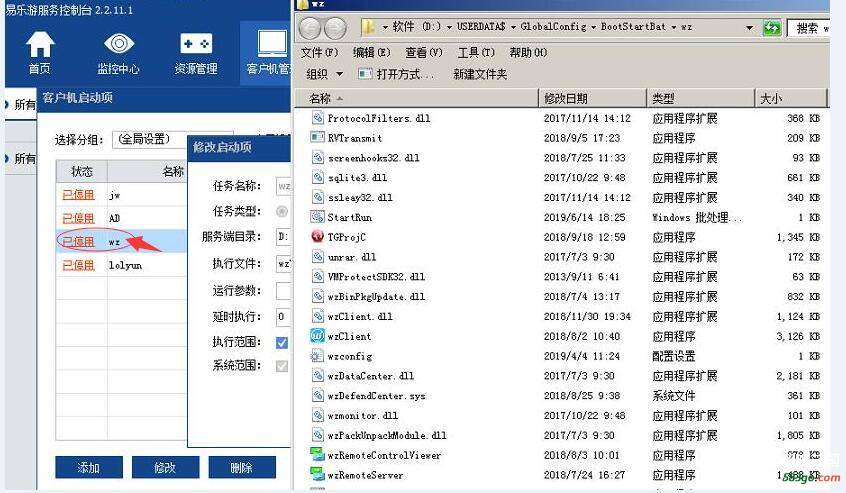Click the 服务端目录 input field
846x493 pixels.
coord(283,237)
